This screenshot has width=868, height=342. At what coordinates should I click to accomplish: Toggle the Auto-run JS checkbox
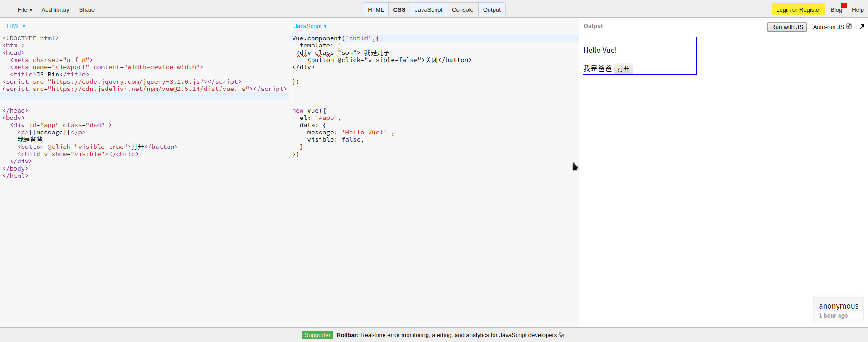tap(849, 26)
